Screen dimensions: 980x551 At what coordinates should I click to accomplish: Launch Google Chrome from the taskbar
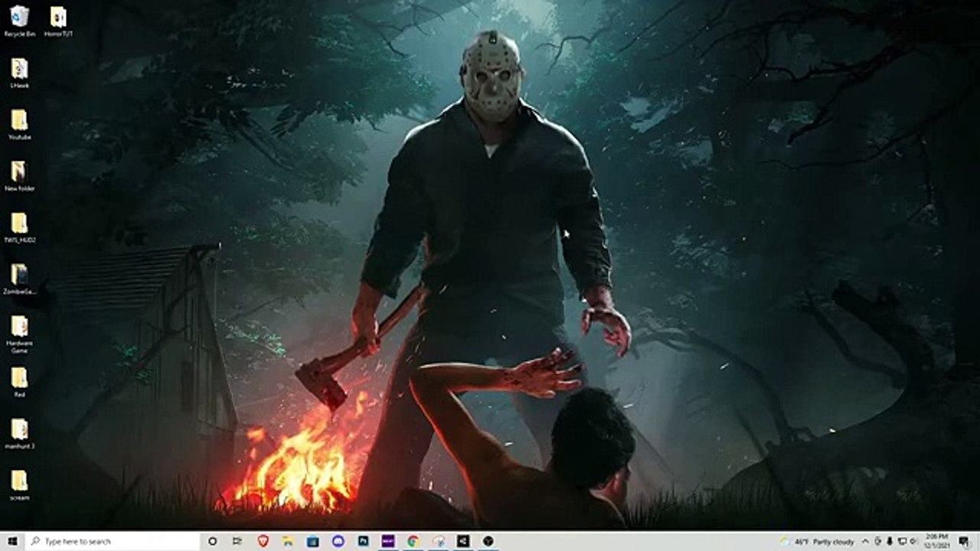[413, 541]
